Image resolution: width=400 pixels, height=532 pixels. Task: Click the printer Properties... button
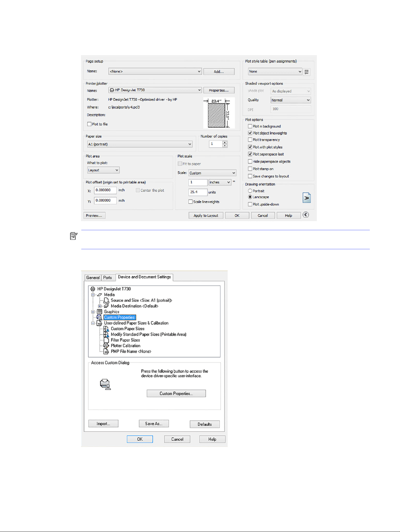[x=219, y=90]
